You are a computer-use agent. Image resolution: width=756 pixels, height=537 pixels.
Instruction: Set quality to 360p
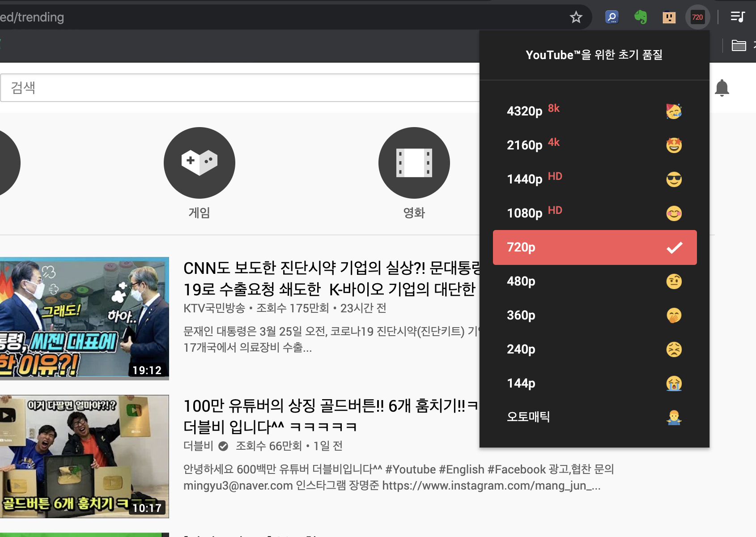(595, 315)
